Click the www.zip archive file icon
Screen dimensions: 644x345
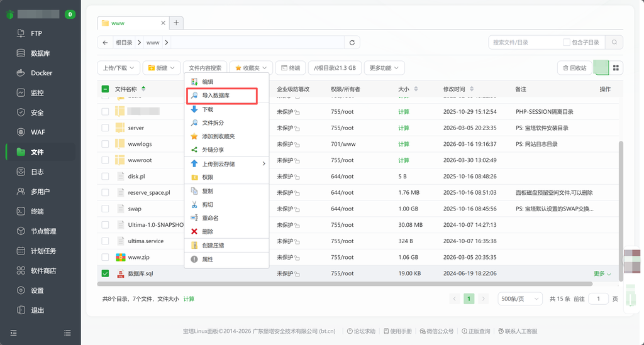(x=120, y=257)
